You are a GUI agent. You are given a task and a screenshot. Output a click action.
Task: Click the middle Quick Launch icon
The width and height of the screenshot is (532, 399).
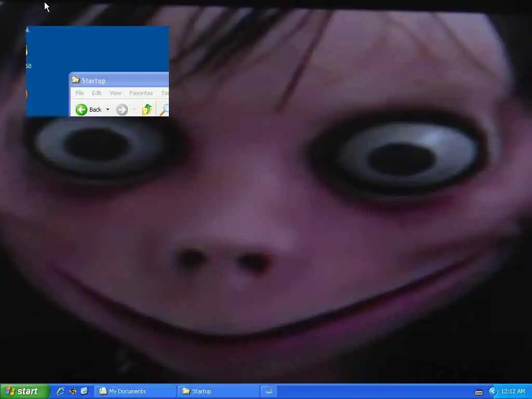click(x=73, y=391)
